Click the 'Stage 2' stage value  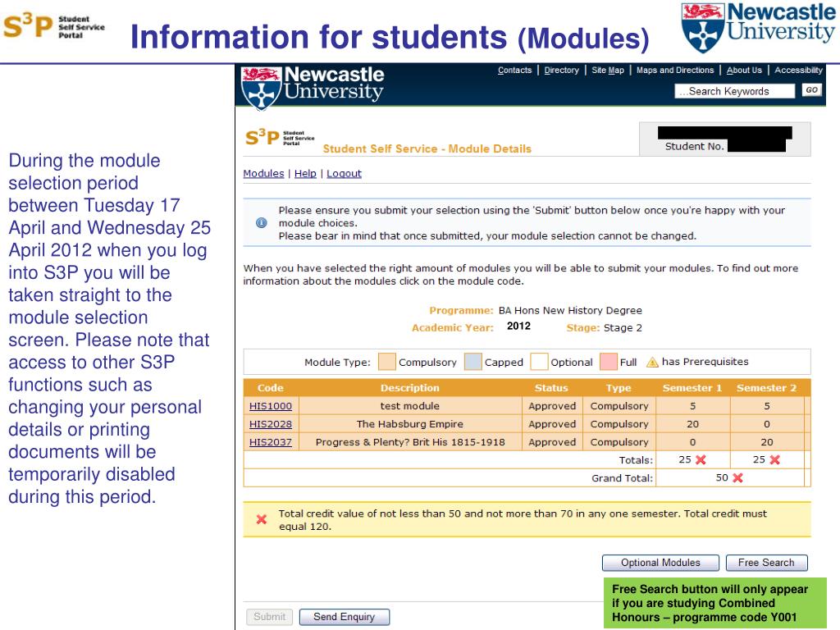(623, 328)
